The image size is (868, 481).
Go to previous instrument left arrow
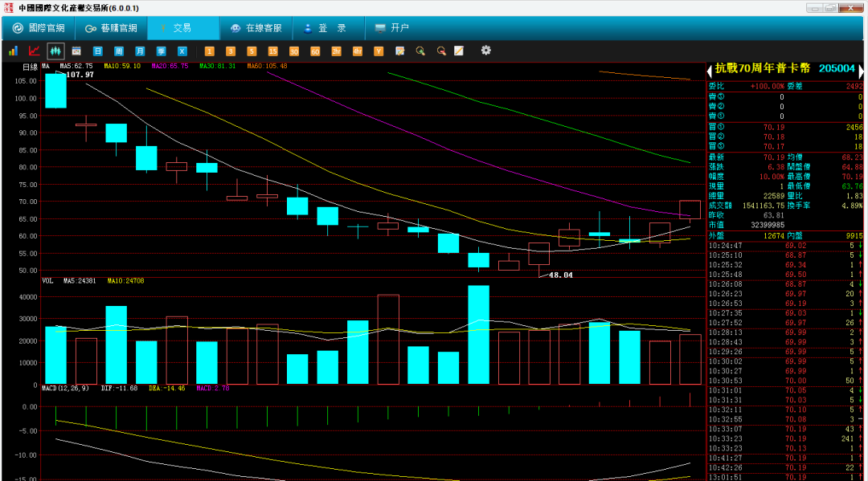pyautogui.click(x=710, y=70)
